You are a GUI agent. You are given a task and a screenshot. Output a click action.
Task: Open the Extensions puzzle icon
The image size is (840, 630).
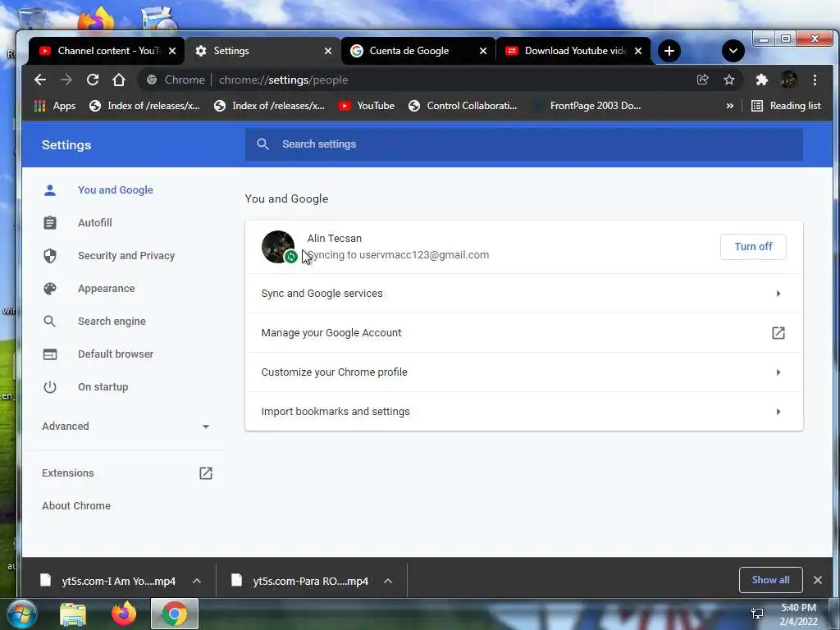click(x=761, y=80)
